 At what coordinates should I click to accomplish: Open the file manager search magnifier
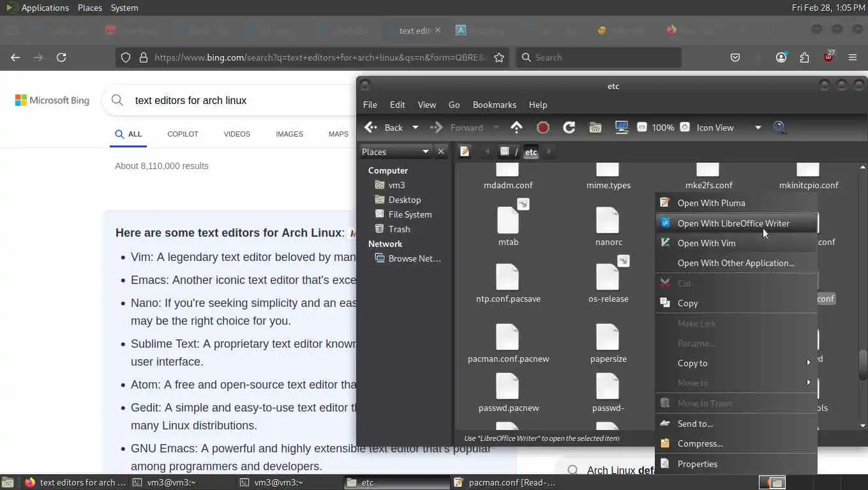click(x=779, y=128)
